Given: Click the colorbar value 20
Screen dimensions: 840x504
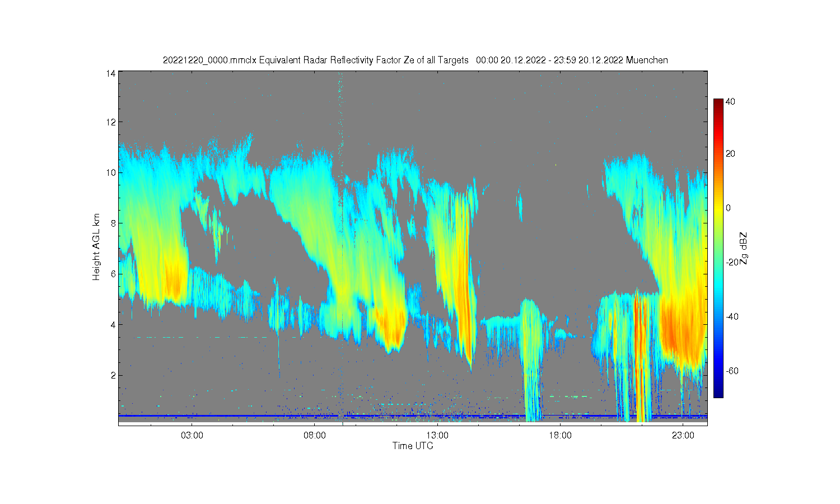Looking at the screenshot, I should [730, 154].
